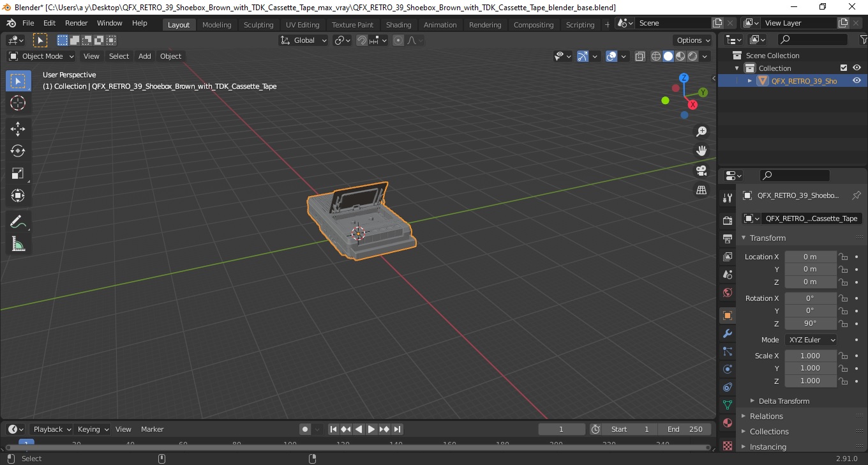Switch orthographic perspective grid icon
Screen dimensions: 868x465
click(701, 190)
